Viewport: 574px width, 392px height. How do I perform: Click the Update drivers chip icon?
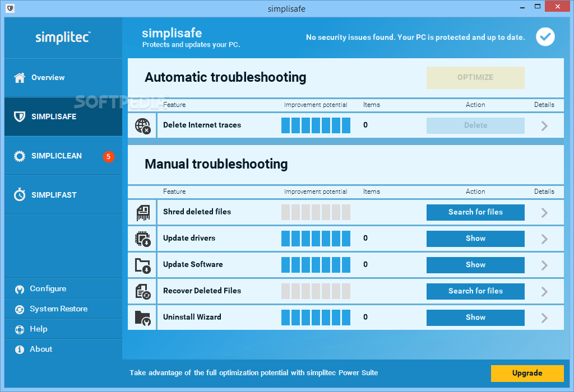click(142, 239)
